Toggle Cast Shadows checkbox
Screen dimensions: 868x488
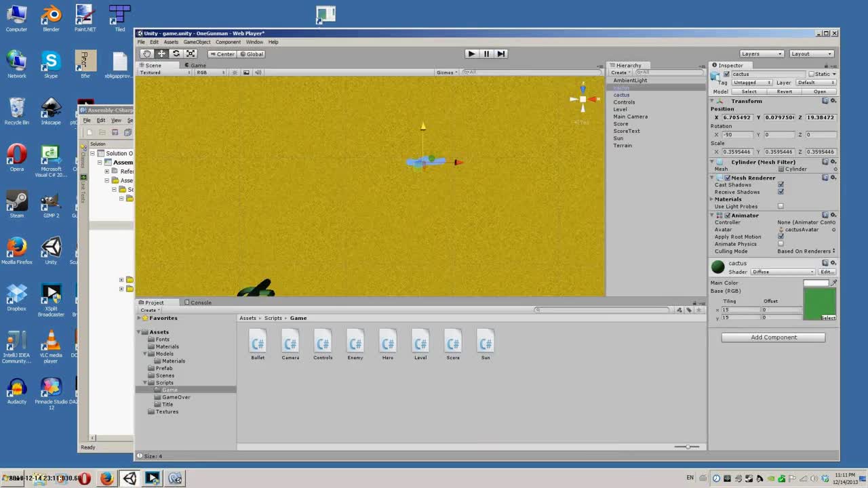point(781,184)
